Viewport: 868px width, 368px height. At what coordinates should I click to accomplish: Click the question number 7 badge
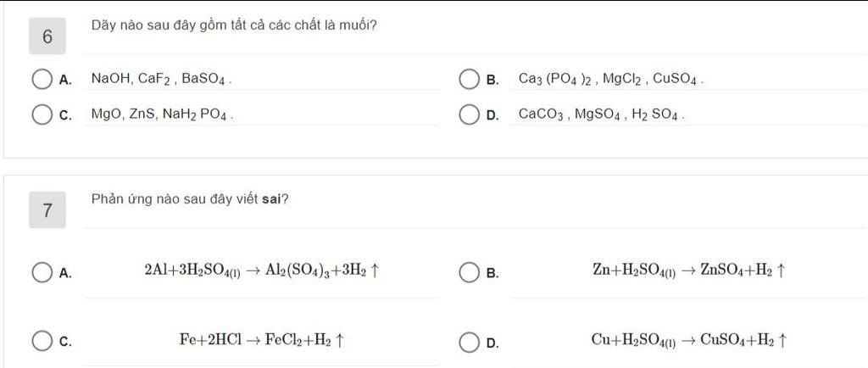pos(47,209)
